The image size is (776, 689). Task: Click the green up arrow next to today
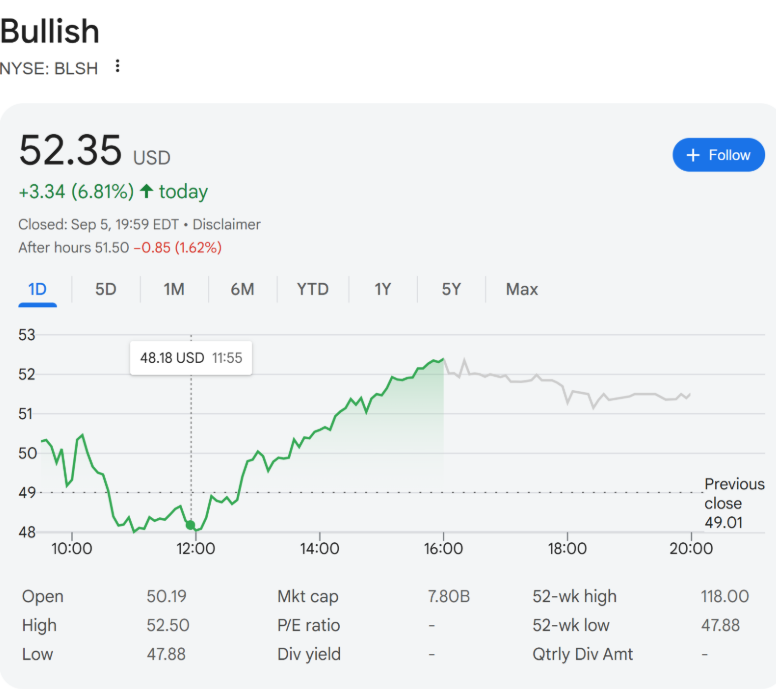point(147,191)
